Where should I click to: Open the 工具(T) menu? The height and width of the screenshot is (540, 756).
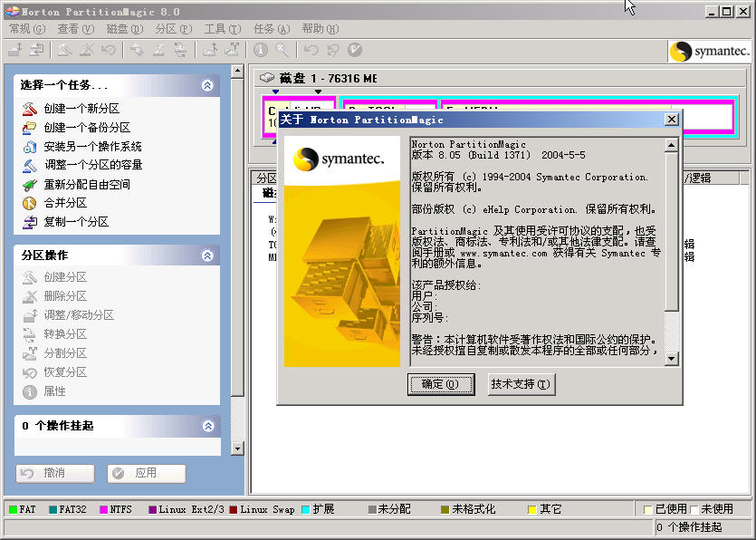pos(222,29)
